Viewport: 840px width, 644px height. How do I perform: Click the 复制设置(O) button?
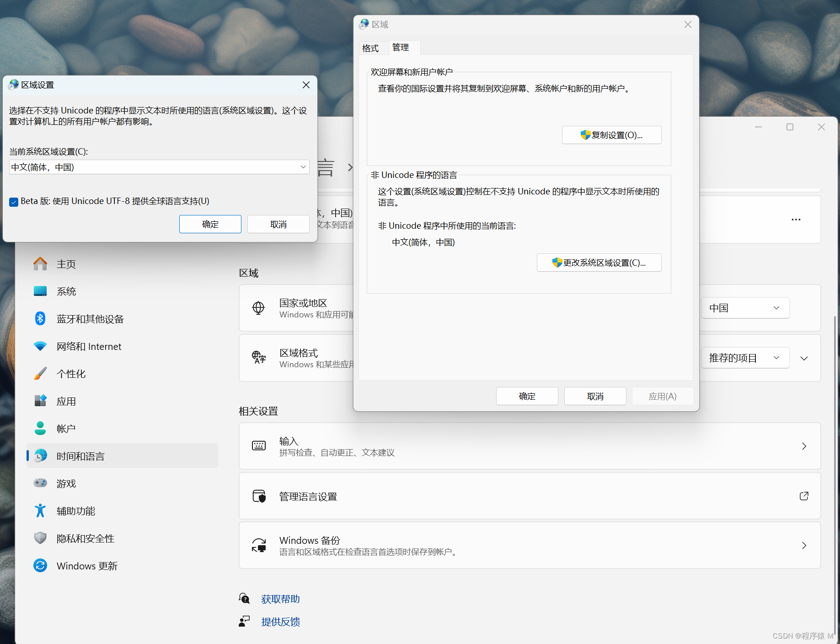pos(611,135)
